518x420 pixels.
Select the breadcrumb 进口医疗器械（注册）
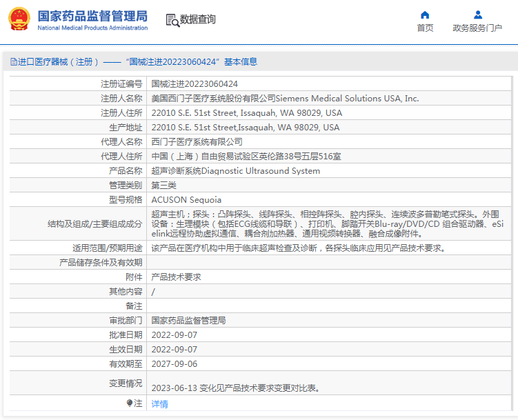pyautogui.click(x=58, y=62)
